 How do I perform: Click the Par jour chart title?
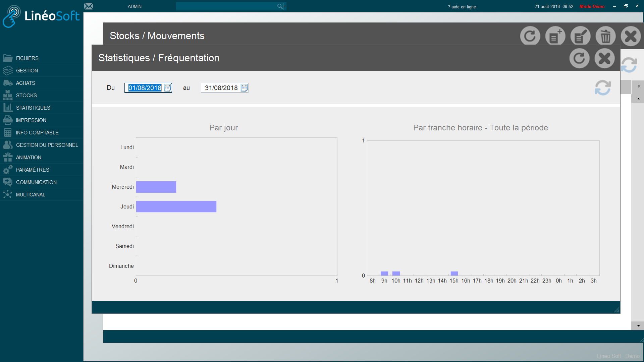pyautogui.click(x=223, y=128)
